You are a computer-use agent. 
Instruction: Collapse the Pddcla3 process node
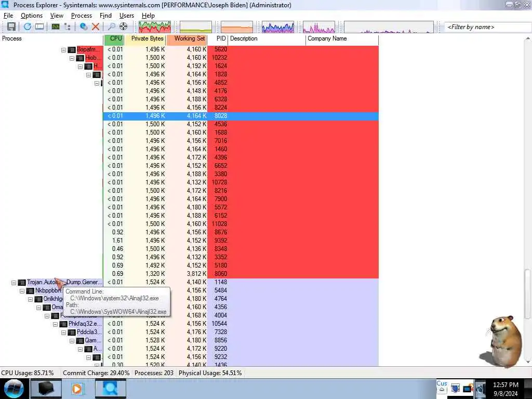63,332
